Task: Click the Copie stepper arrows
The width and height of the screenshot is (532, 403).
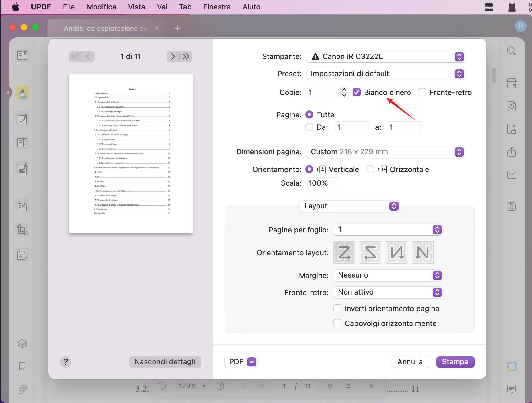Action: click(344, 92)
